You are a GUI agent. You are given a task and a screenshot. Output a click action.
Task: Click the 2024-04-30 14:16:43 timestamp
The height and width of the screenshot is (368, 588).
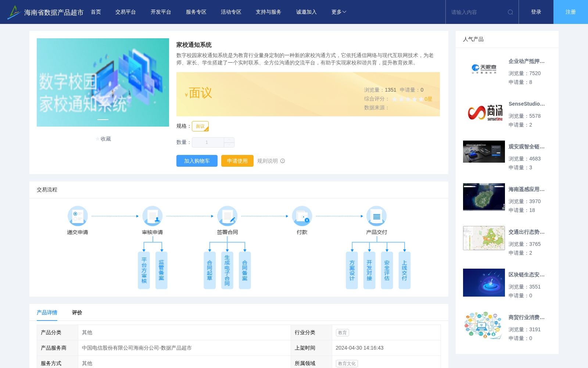359,348
